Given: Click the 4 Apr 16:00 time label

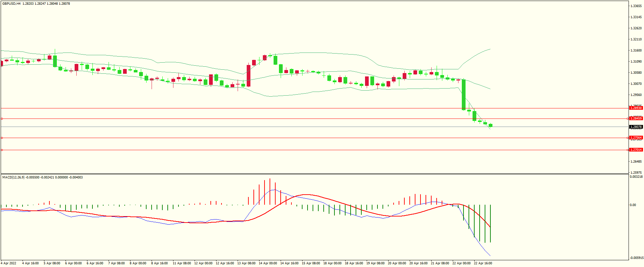Looking at the screenshot, I should click(30, 263).
